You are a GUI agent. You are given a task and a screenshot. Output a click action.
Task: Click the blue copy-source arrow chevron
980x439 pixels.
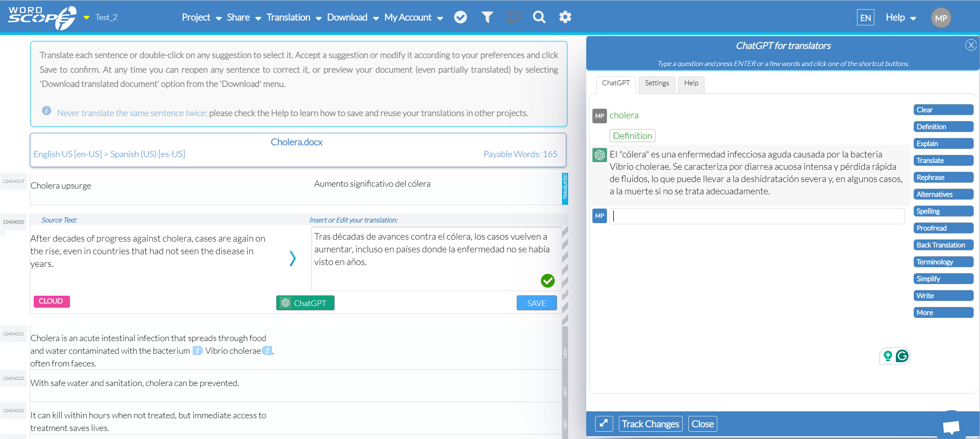tap(292, 258)
